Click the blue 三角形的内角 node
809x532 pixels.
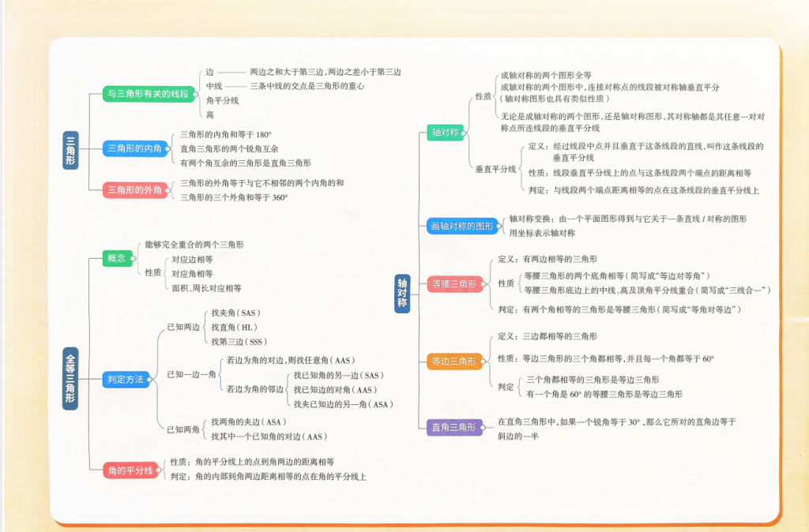[x=134, y=148]
